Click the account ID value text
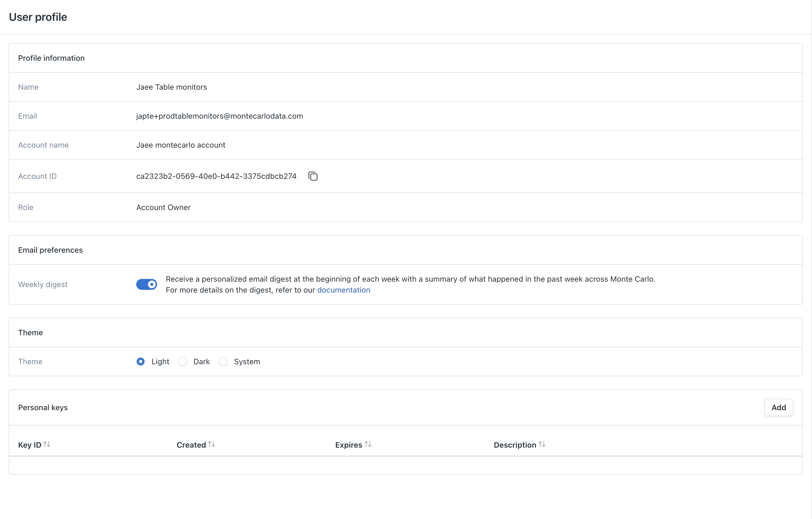 coord(216,176)
